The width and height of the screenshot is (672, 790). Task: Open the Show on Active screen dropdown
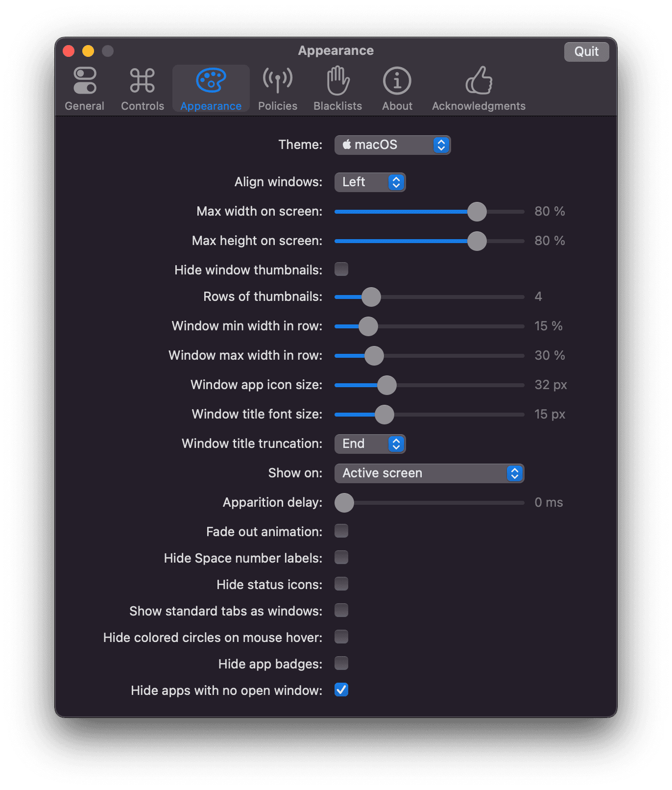(x=429, y=473)
